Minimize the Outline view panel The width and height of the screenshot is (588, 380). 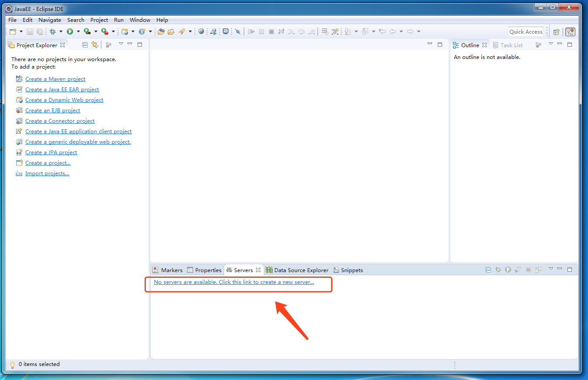pos(560,44)
